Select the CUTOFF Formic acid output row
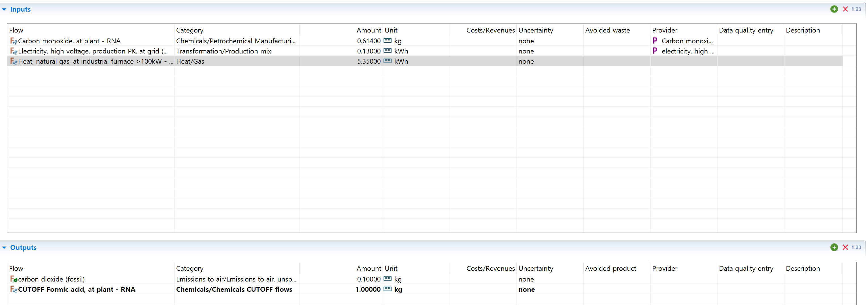Viewport: 868px width, 305px height. [76, 289]
